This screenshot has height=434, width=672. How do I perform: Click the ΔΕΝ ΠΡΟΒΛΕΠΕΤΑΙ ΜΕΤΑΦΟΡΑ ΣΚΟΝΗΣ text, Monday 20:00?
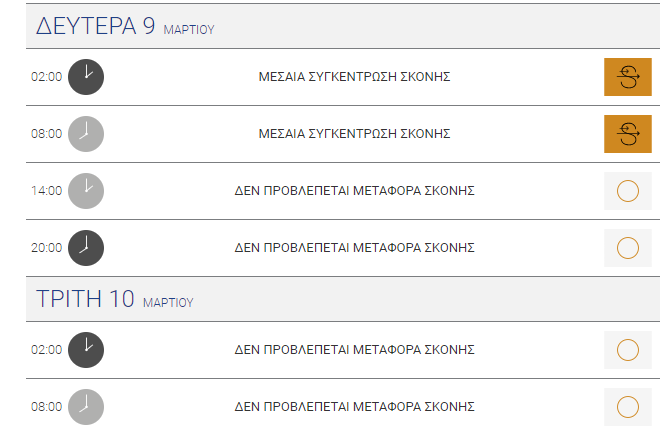[354, 248]
